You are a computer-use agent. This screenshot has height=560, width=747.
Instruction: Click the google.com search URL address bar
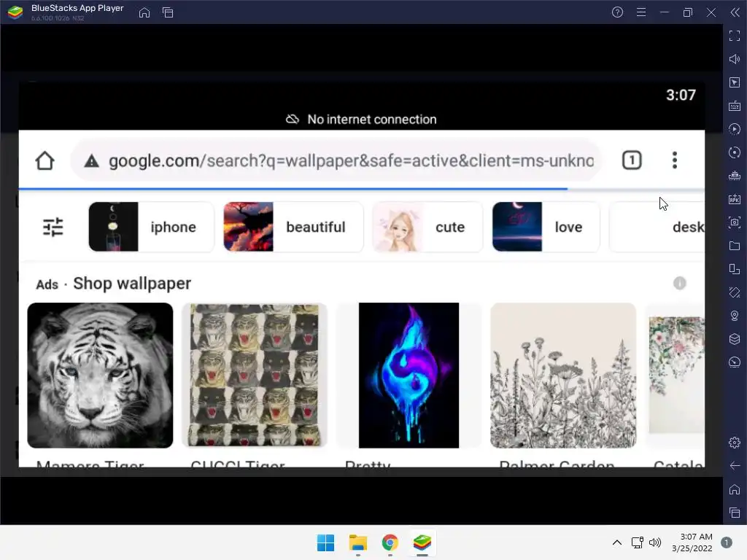point(336,160)
